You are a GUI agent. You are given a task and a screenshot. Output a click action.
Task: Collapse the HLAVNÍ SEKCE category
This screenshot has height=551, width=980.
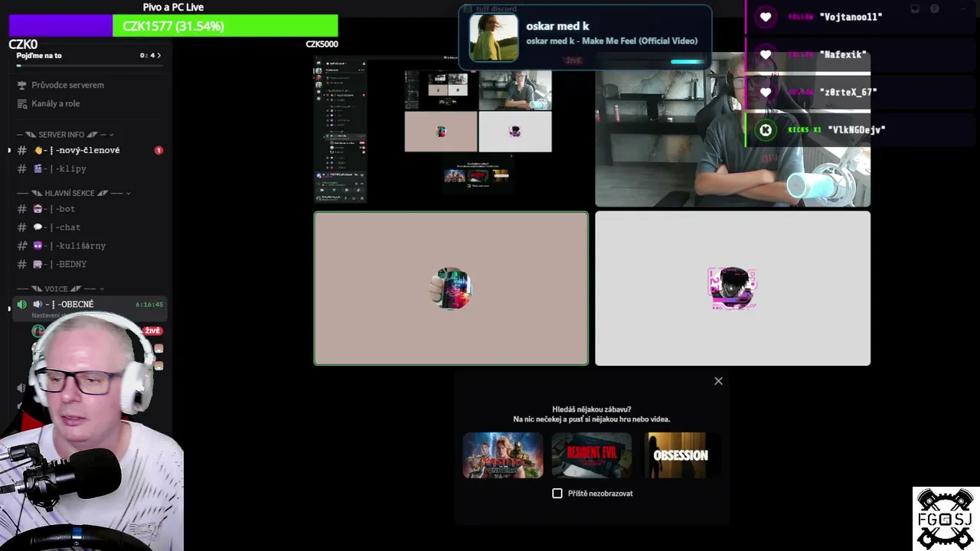[73, 193]
